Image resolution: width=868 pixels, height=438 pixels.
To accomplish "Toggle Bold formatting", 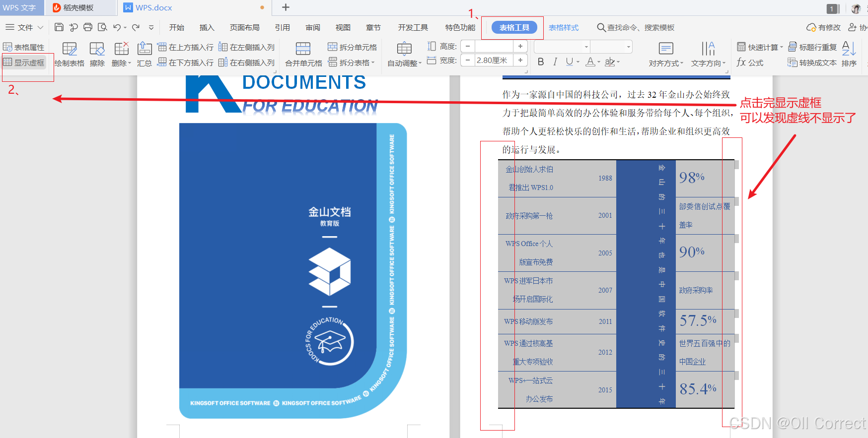I will [541, 62].
